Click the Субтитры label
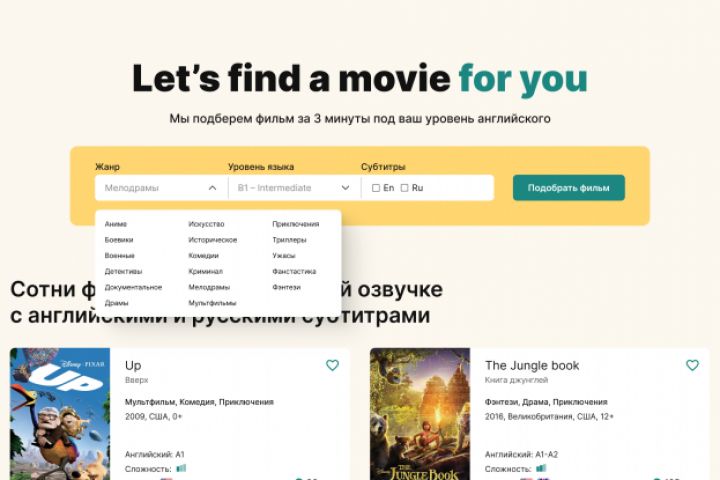This screenshot has width=720, height=480. 383,167
